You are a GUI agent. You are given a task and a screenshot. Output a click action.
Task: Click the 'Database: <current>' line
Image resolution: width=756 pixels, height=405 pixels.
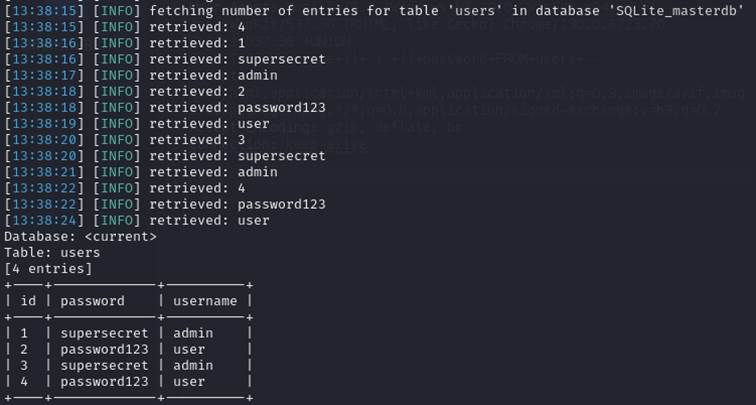tap(80, 236)
